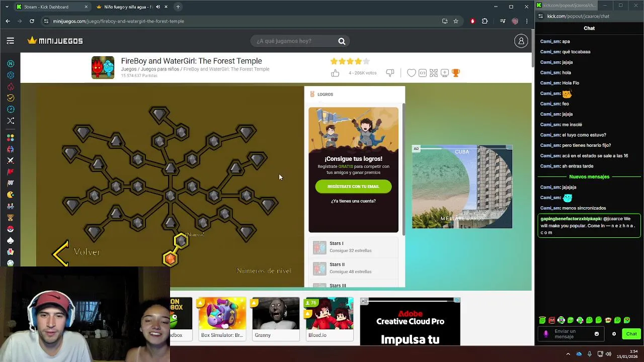
Task: Show hidden system tray icons
Action: click(568, 354)
